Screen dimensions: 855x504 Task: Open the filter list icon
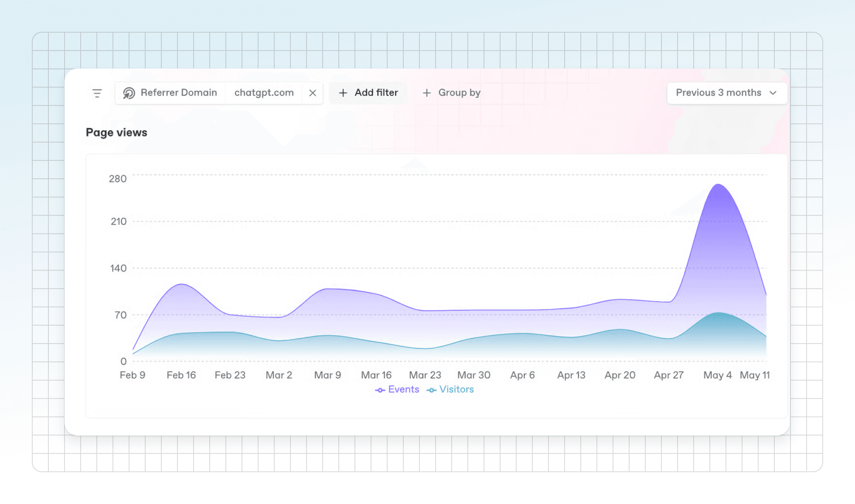click(x=97, y=93)
